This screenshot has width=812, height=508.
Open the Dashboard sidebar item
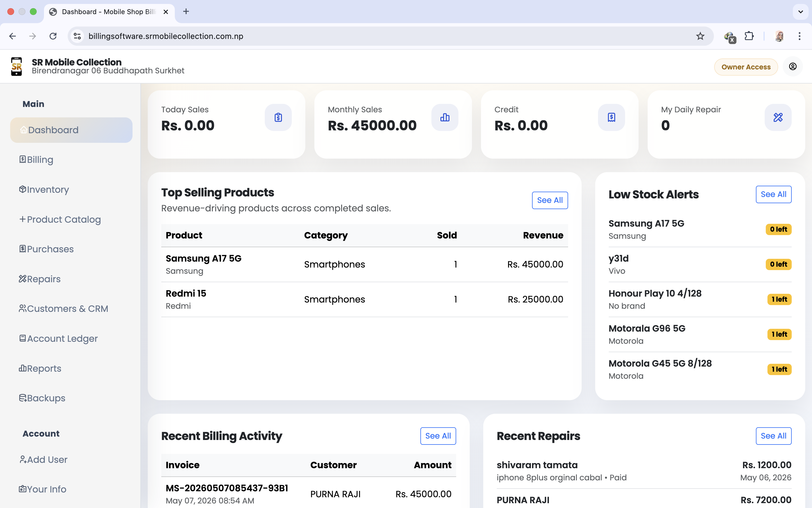tap(71, 130)
